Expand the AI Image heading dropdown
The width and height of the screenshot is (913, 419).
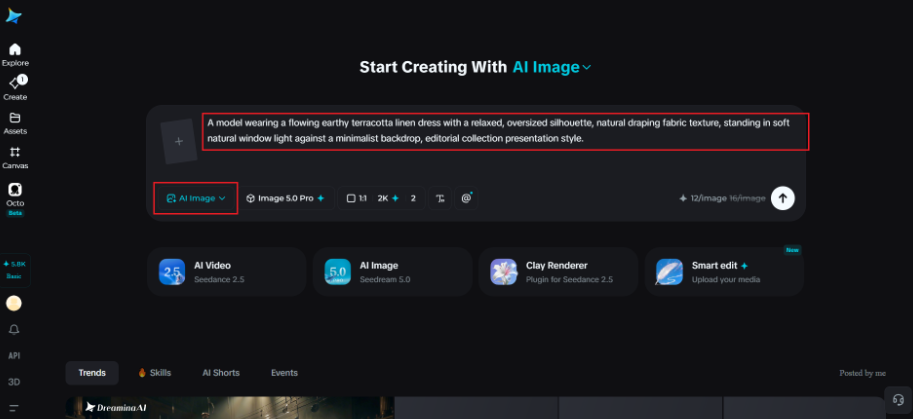click(x=551, y=67)
